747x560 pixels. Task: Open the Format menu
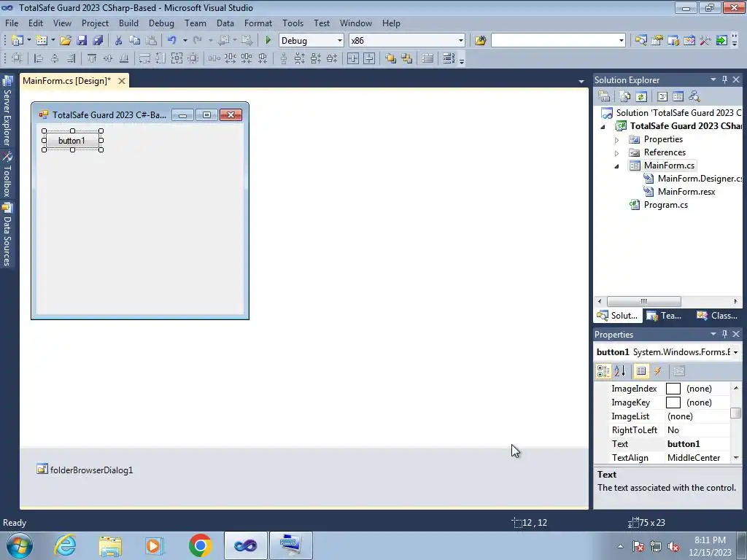pyautogui.click(x=258, y=23)
